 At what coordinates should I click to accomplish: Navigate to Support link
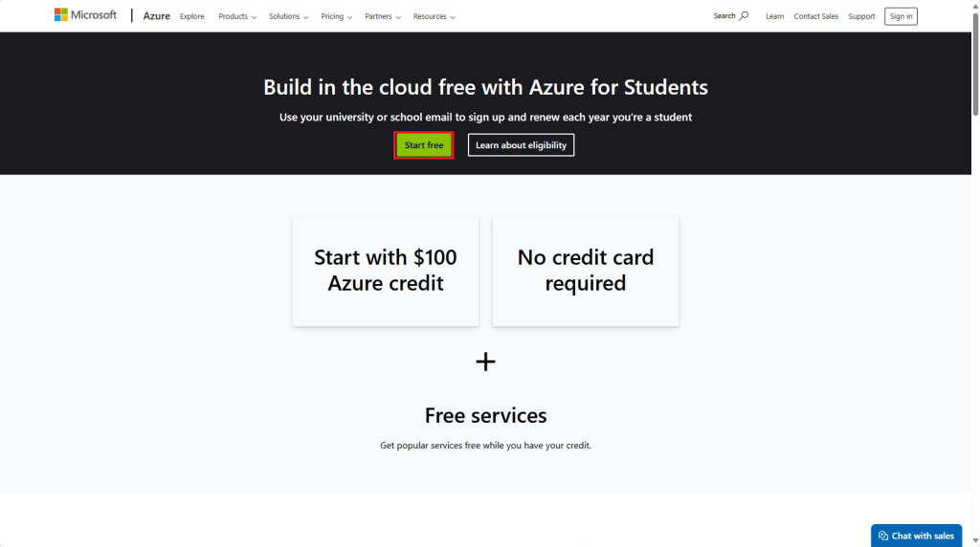click(x=861, y=16)
